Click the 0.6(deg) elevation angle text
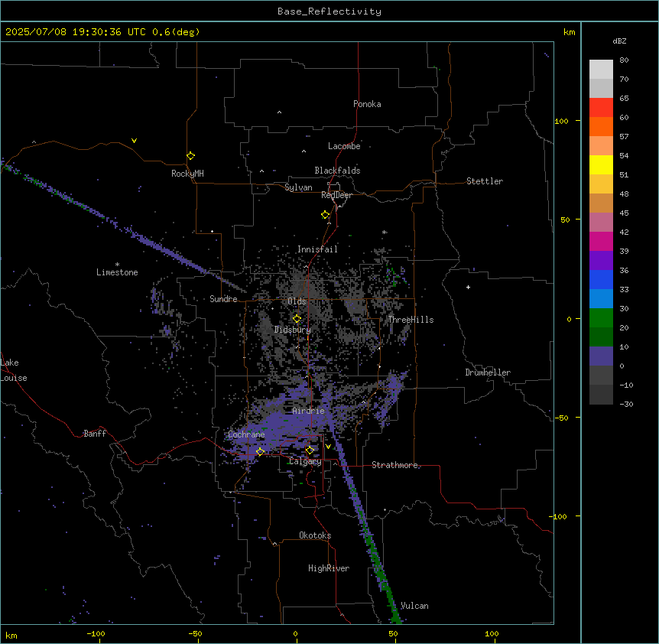659x644 pixels. coord(176,32)
